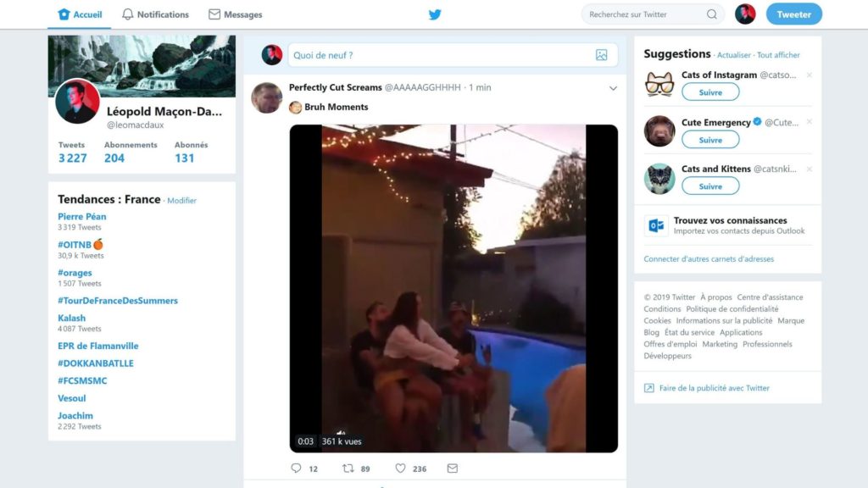Open the #TourDeFranceDesSummers trend
The height and width of the screenshot is (488, 868).
coord(118,301)
